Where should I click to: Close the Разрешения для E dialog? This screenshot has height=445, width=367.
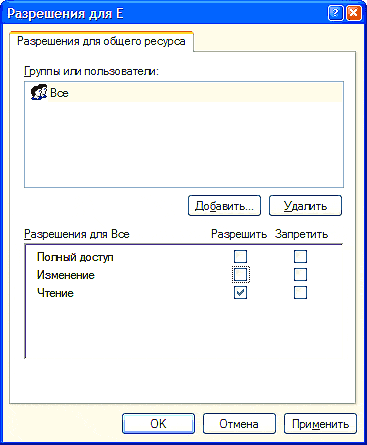click(353, 13)
